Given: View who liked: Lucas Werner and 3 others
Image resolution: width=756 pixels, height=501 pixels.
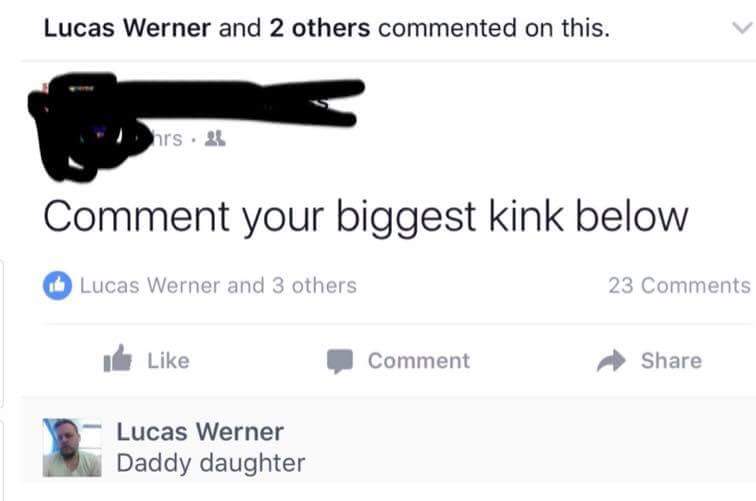Looking at the screenshot, I should click(x=218, y=285).
